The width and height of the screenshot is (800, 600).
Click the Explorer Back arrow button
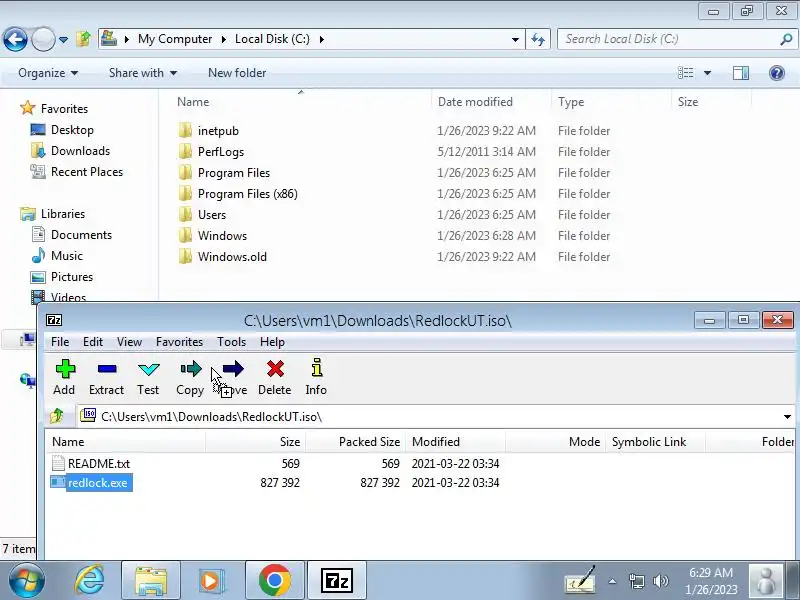click(x=15, y=39)
